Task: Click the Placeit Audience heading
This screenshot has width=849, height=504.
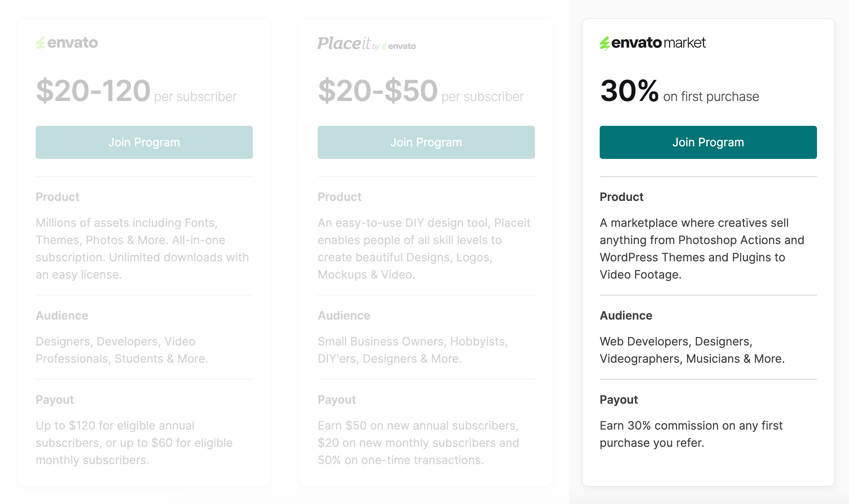Action: pos(344,315)
